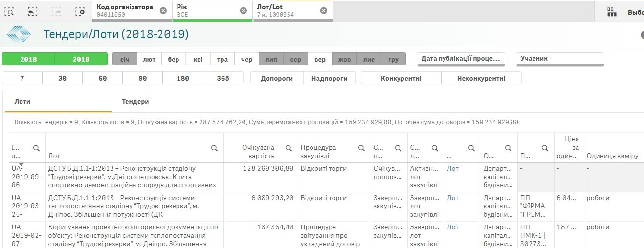This screenshot has width=644, height=248.
Task: Click the Qlik app logo
Action: pyautogui.click(x=19, y=34)
